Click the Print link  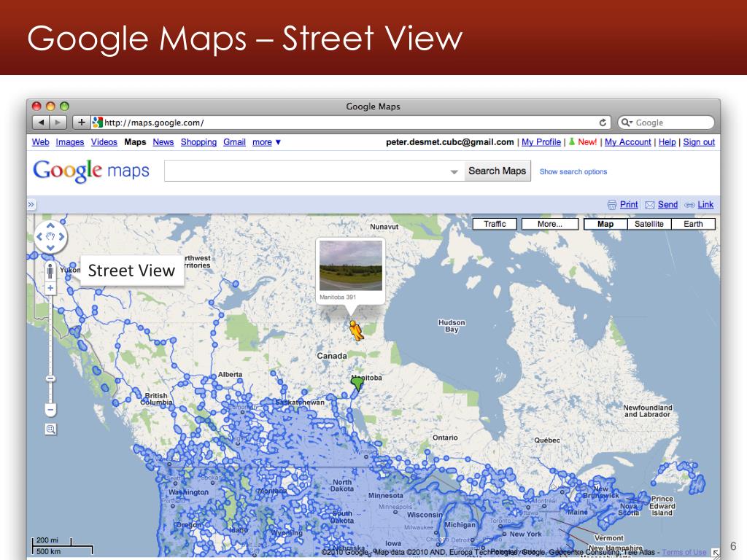[629, 204]
